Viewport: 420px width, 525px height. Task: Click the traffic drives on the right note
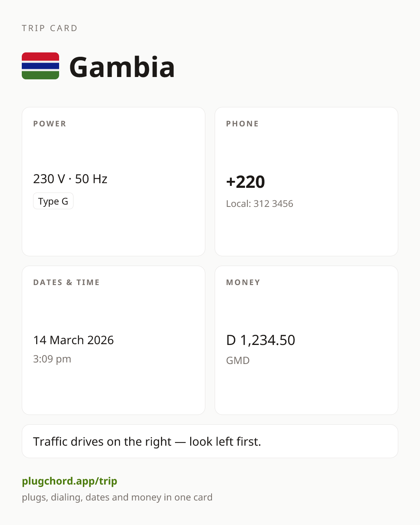[147, 441]
